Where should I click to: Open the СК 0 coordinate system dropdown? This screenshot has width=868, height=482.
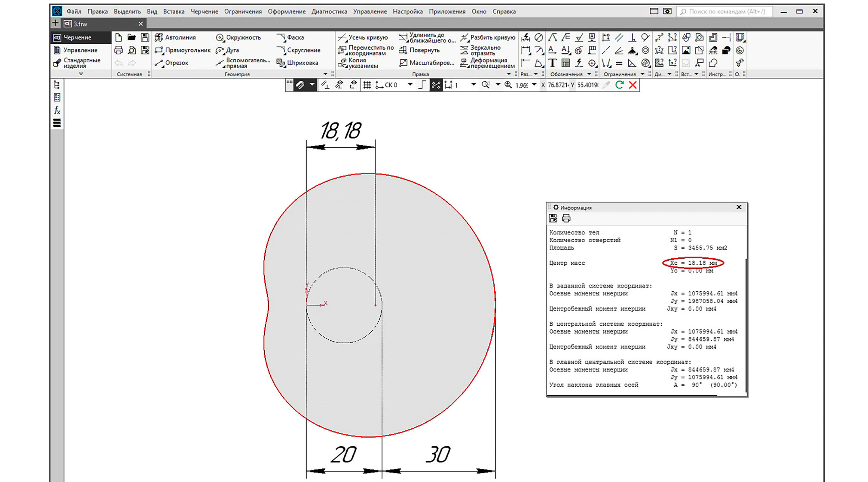[x=410, y=85]
